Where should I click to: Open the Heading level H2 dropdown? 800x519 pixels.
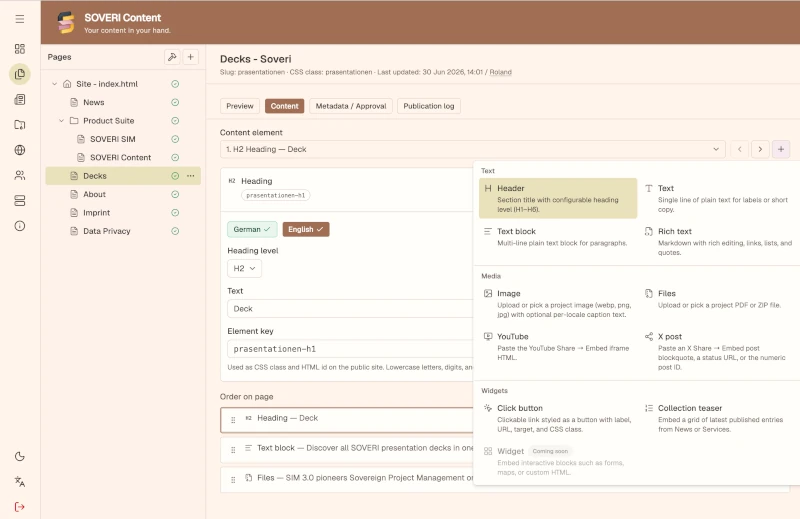[244, 268]
